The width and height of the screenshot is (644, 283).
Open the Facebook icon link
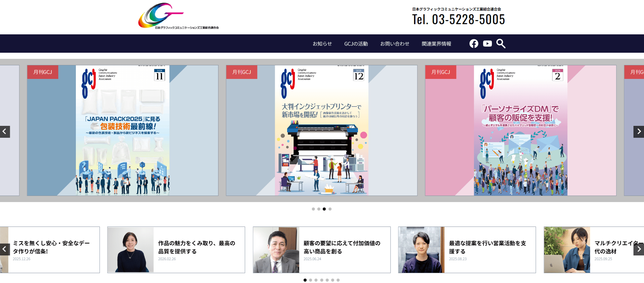tap(474, 44)
